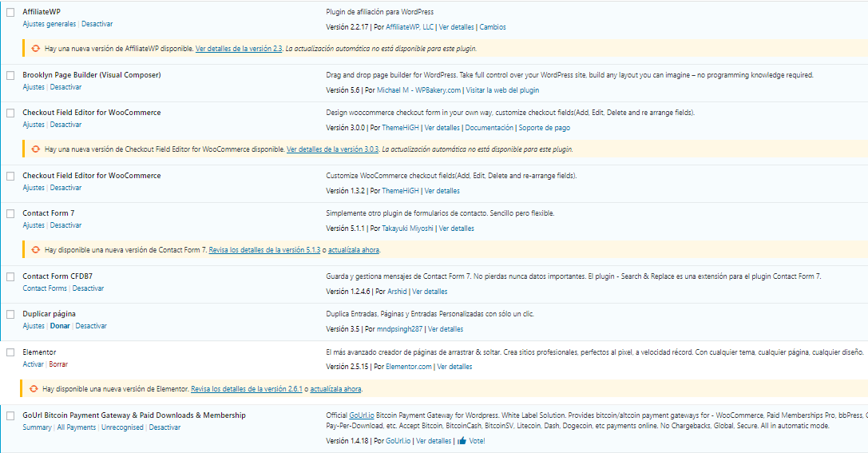
Task: Tick the AffiliateWP plugin checkbox
Action: 10,12
